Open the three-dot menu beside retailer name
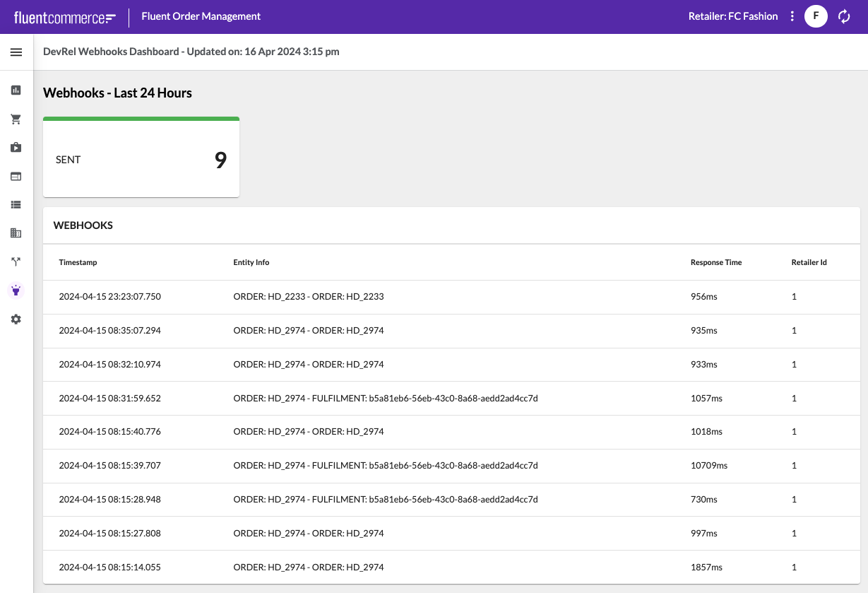868x593 pixels. tap(792, 16)
